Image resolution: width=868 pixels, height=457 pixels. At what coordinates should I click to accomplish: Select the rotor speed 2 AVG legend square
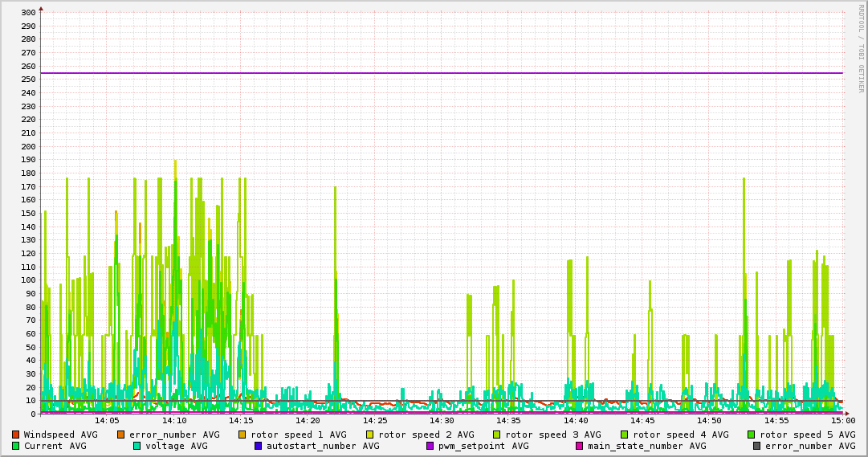click(369, 435)
